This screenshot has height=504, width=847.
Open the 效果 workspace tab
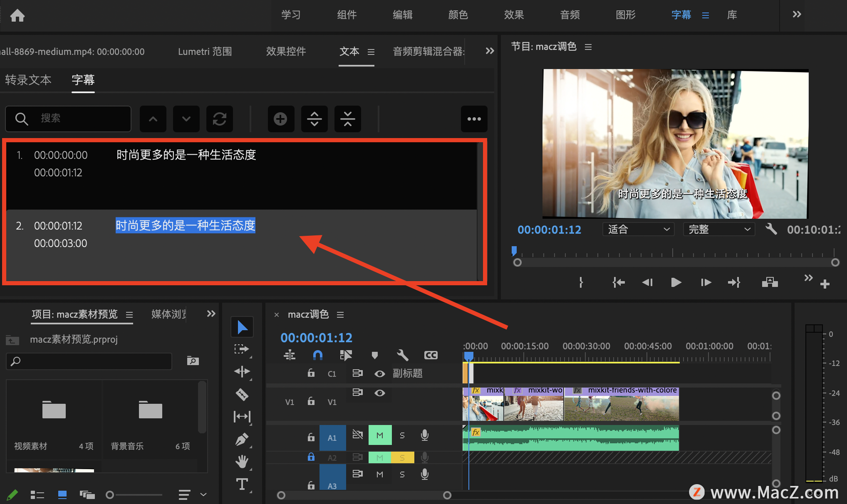tap(513, 15)
